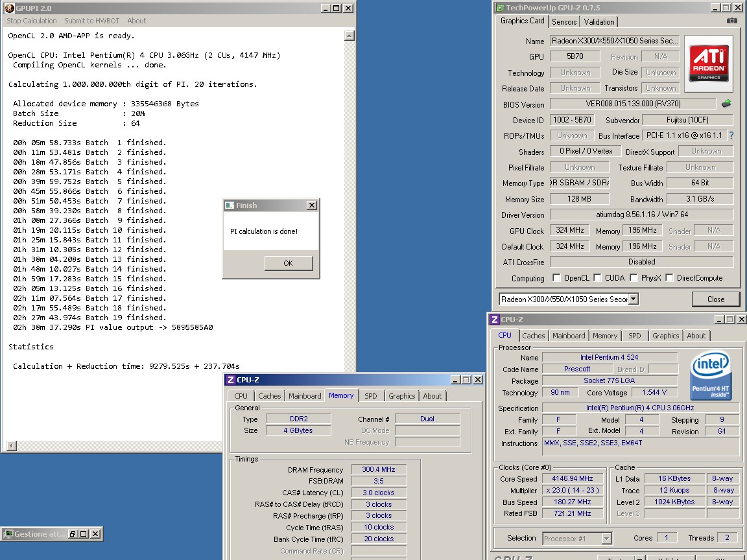The height and width of the screenshot is (560, 747).
Task: Open About tab in CPU-Z processor window
Action: tap(696, 336)
